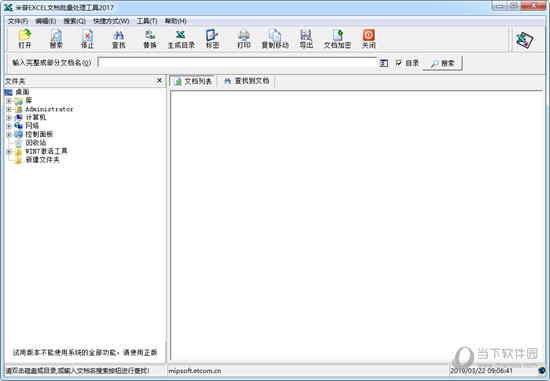Open the 工具(T) menu

[147, 21]
